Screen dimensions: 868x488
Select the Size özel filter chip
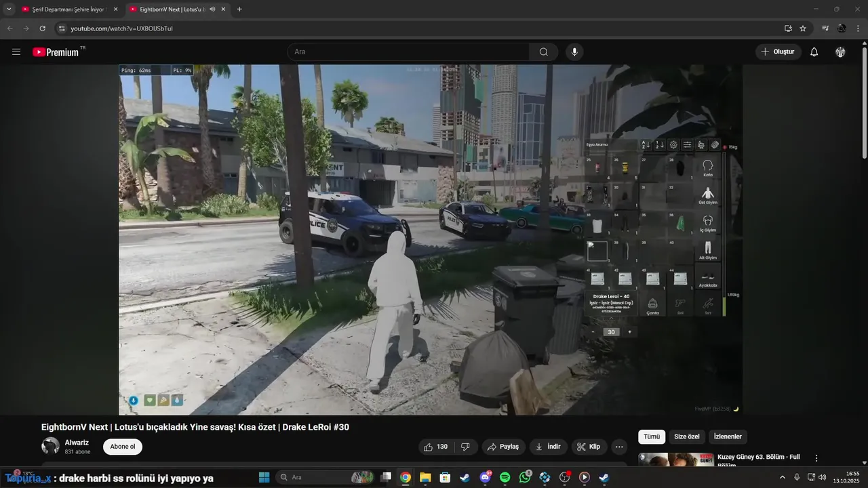(687, 436)
